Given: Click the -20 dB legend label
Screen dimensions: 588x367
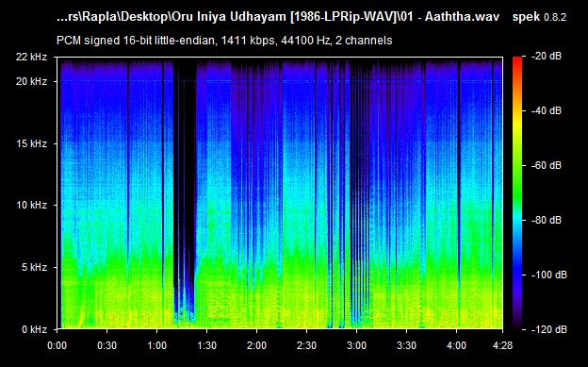Looking at the screenshot, I should coord(547,57).
